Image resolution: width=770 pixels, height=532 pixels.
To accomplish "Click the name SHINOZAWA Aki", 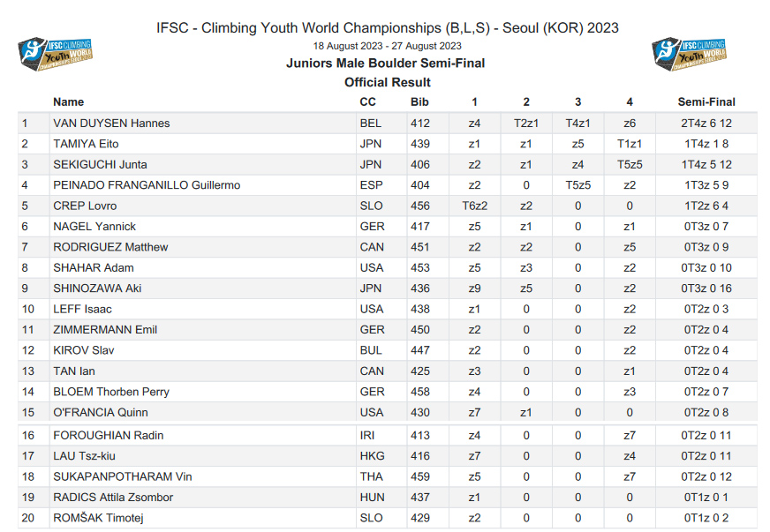I will point(97,288).
